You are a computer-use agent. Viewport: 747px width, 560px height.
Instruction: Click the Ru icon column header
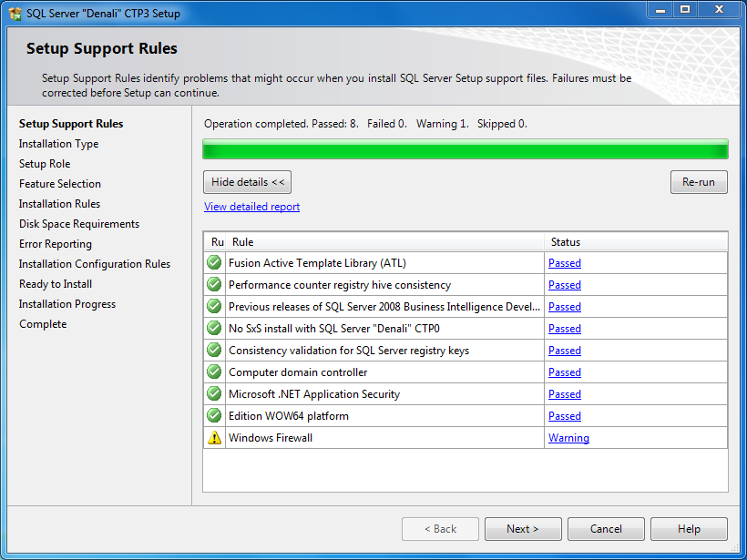coord(217,242)
